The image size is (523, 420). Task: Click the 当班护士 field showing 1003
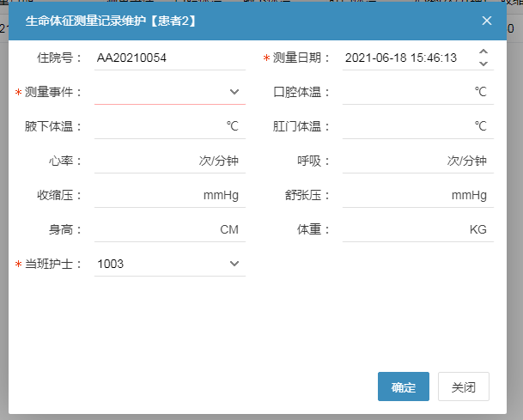[159, 264]
